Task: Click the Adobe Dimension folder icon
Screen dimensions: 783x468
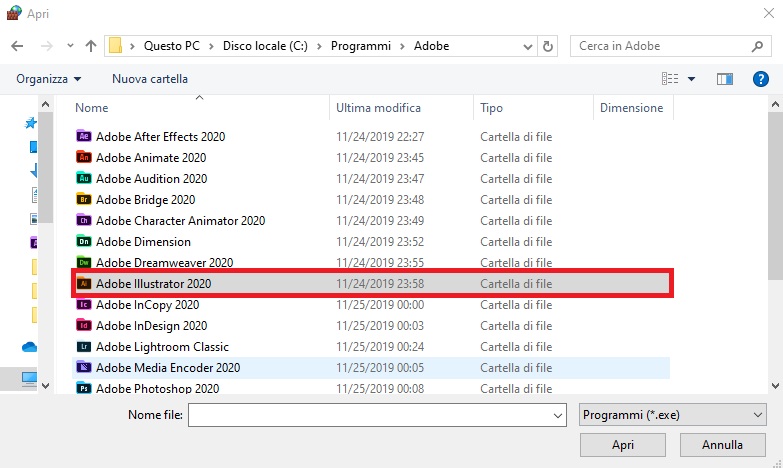Action: [x=83, y=241]
